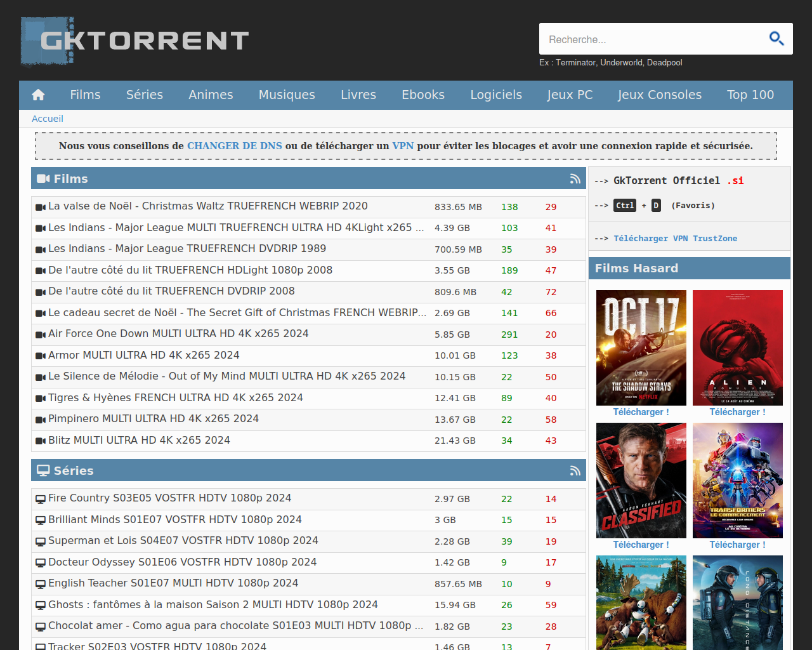Click camera icon beside La valse de Noël
Image resolution: width=812 pixels, height=650 pixels.
click(41, 207)
